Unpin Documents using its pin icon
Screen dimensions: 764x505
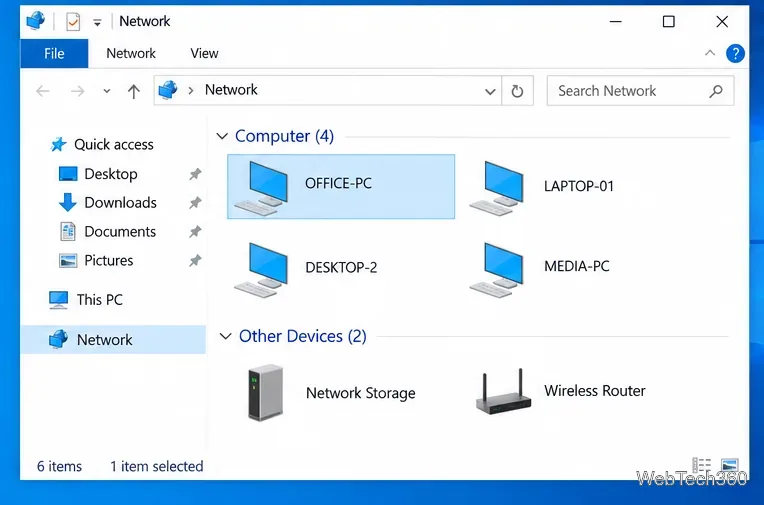point(195,232)
